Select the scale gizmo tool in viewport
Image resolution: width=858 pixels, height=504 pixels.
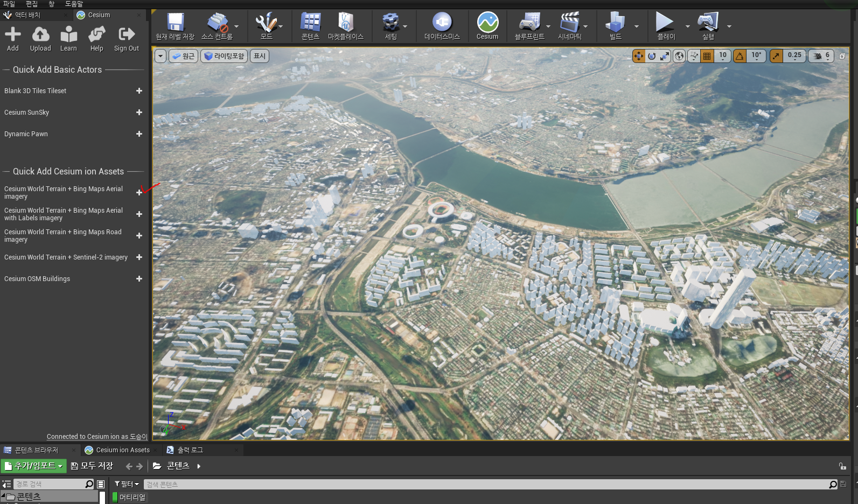[665, 56]
